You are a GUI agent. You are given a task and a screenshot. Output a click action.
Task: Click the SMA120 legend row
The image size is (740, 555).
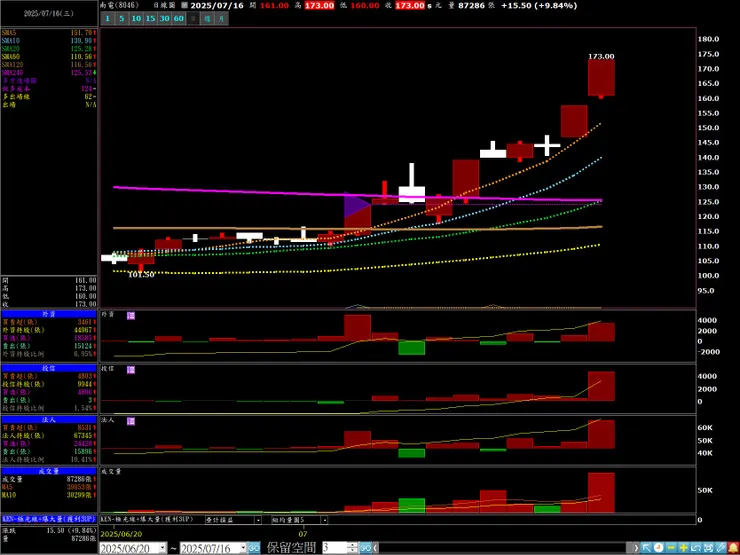coord(49,65)
